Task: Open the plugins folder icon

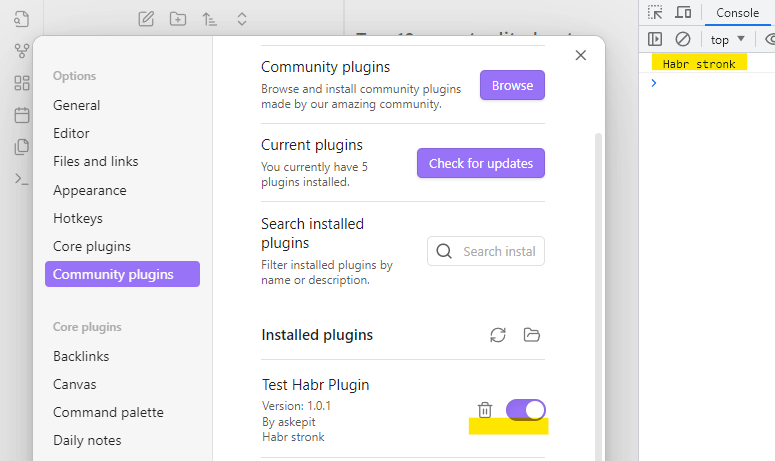Action: 531,335
